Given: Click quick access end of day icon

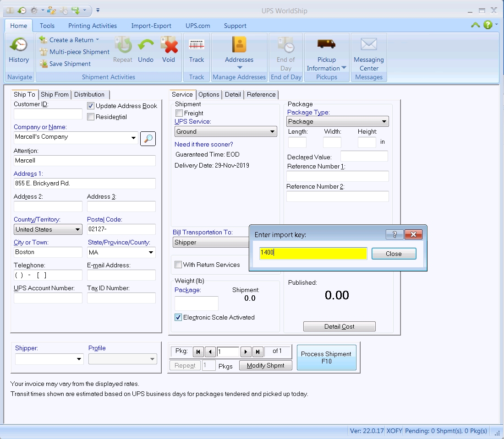Looking at the screenshot, I should coord(64,11).
